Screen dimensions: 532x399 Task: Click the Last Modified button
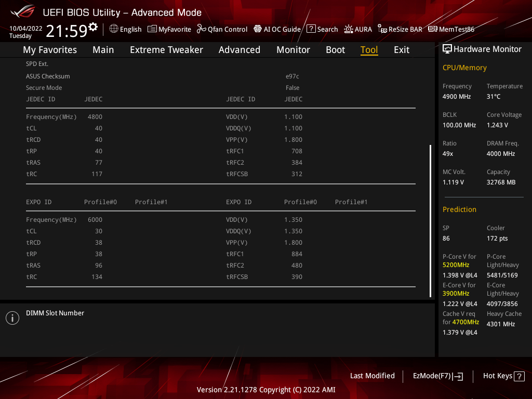[372, 376]
